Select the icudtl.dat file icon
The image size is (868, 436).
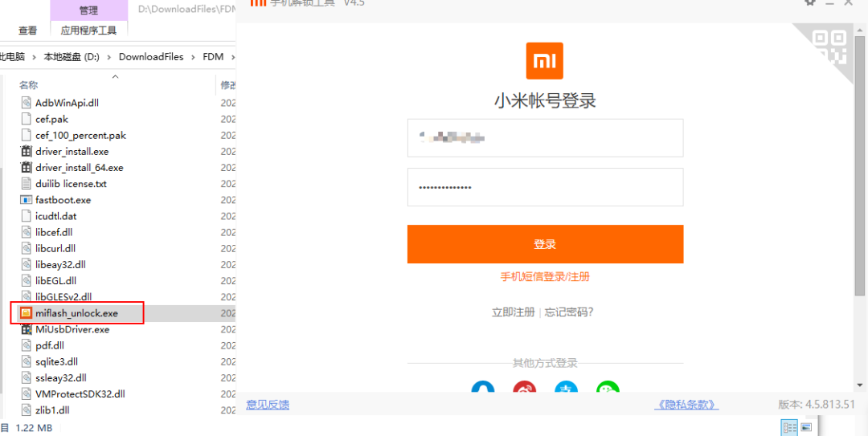[26, 216]
